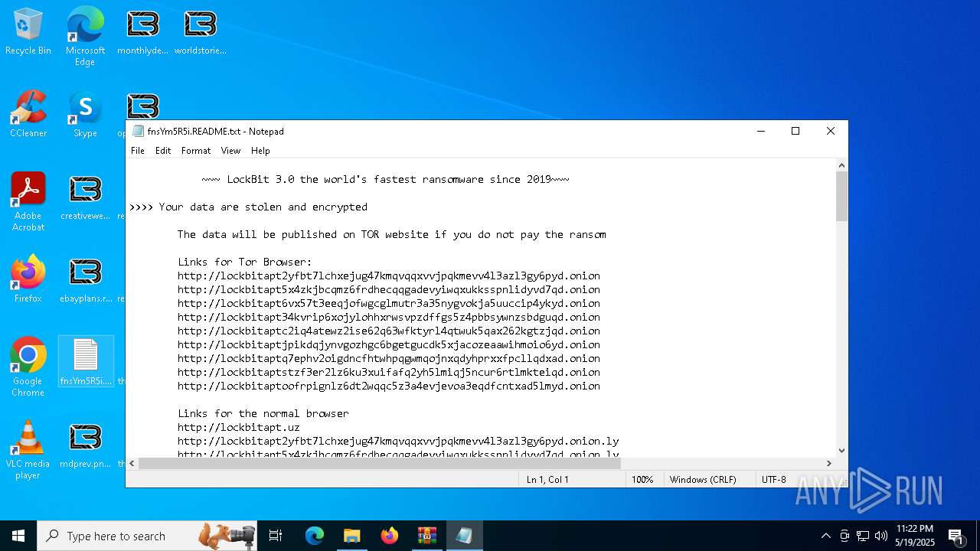Select the creativewe... file icon

pyautogui.click(x=85, y=197)
